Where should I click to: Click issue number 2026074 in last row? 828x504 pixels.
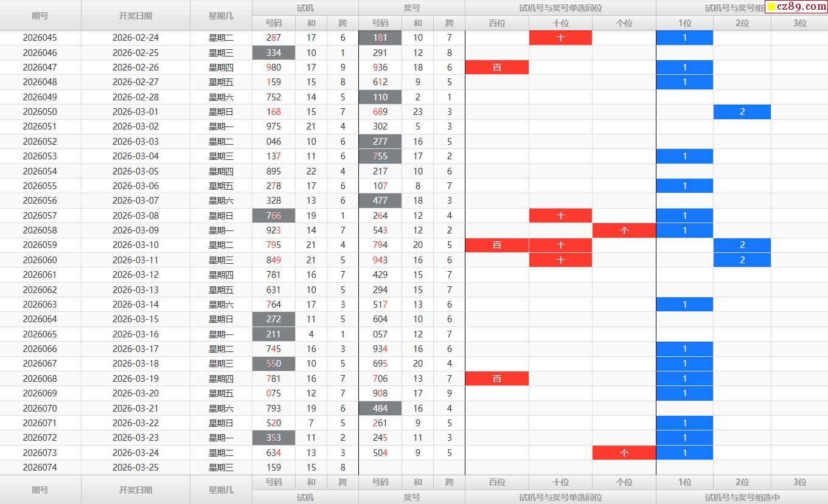[40, 468]
